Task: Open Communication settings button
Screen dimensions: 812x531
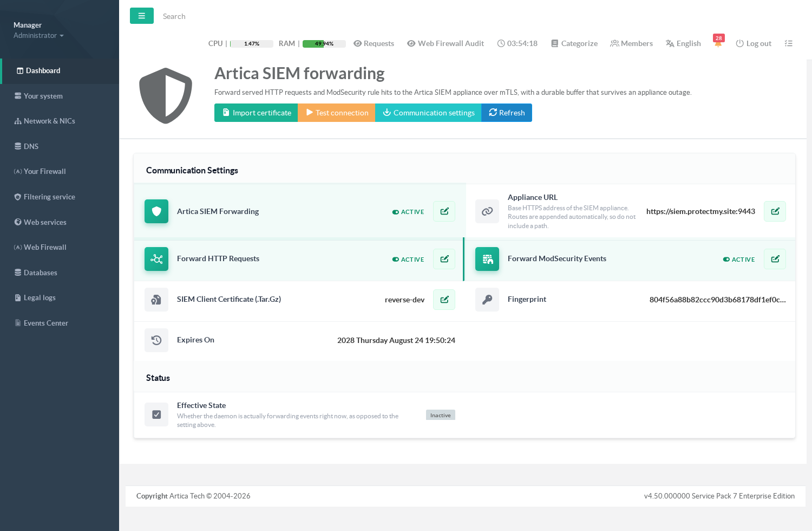Action: (x=428, y=113)
